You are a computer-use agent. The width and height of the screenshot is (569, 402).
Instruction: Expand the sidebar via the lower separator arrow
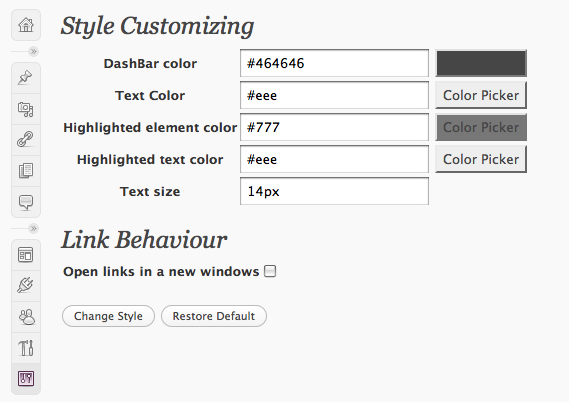coord(33,228)
